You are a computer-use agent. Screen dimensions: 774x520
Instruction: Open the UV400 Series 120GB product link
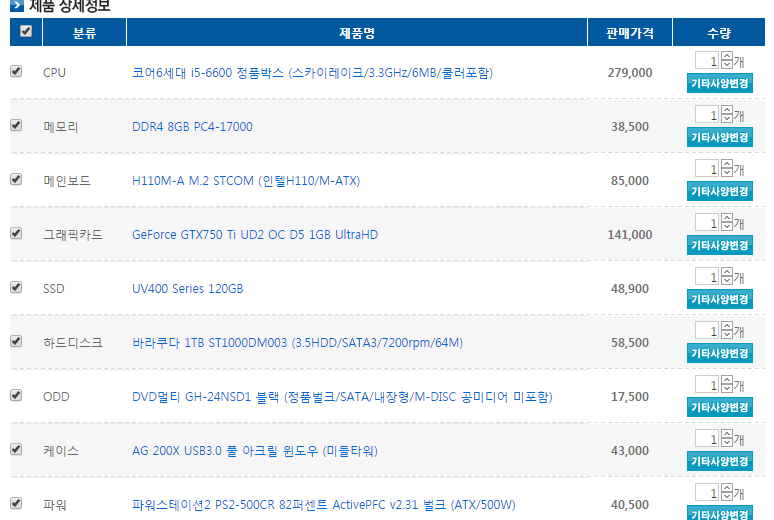pos(188,289)
